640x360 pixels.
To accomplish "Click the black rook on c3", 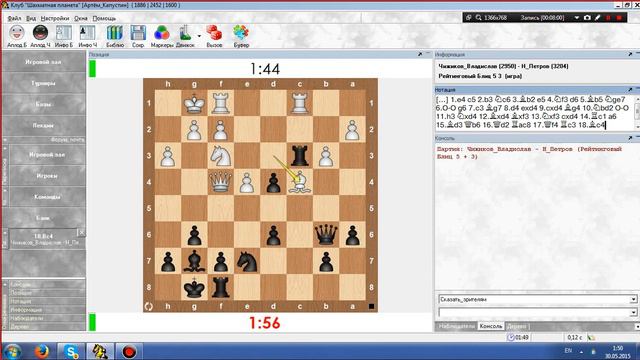I will (300, 156).
